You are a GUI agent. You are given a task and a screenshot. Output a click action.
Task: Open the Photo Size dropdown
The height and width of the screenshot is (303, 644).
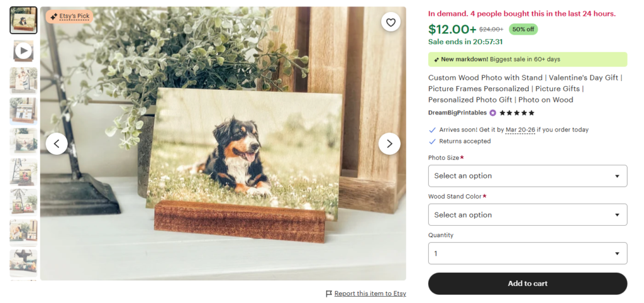527,176
